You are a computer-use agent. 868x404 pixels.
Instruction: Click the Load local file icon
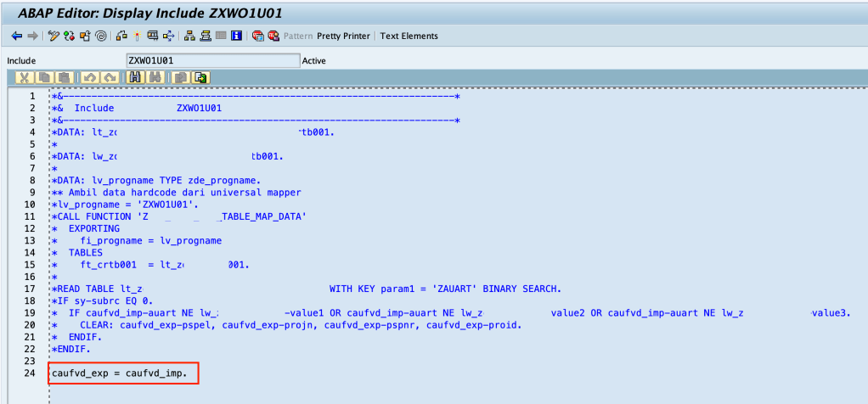point(200,78)
